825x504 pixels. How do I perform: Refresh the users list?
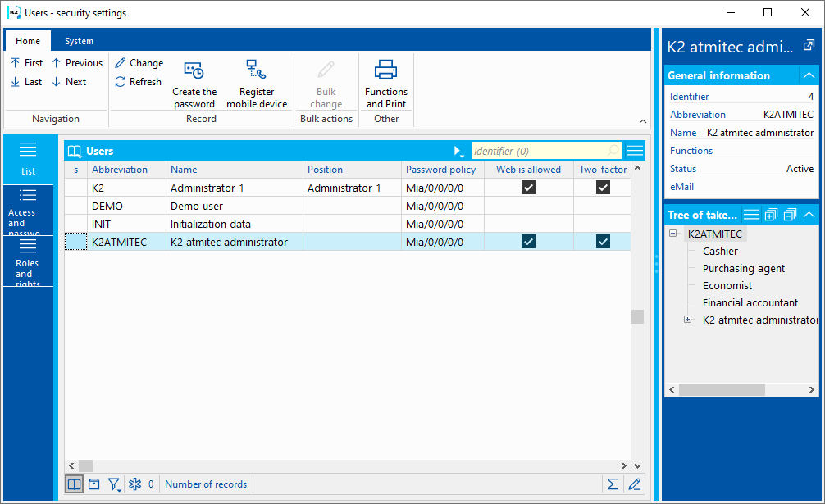(x=139, y=82)
